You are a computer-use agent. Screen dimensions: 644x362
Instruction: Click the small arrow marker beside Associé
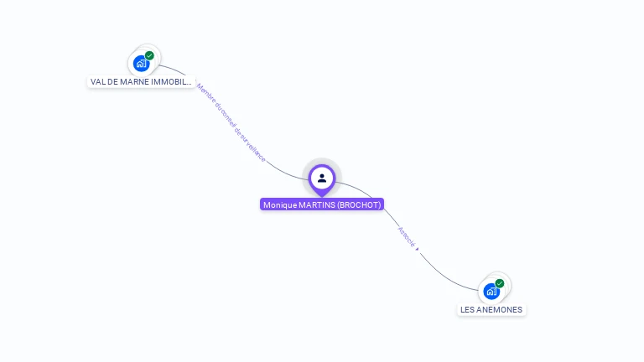coord(417,249)
